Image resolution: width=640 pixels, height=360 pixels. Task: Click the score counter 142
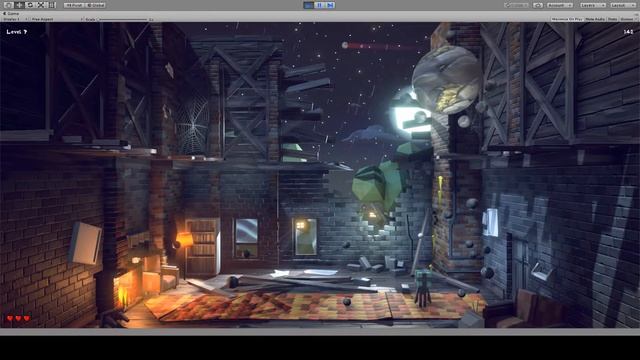coord(628,32)
